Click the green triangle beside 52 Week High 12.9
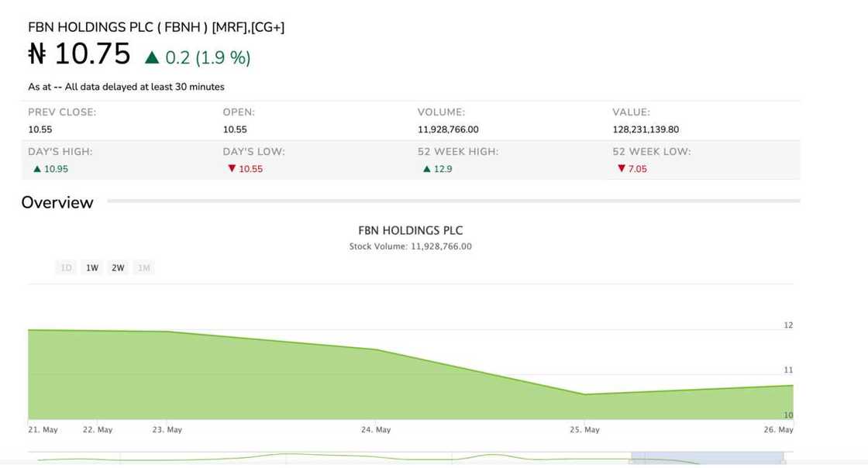The width and height of the screenshot is (868, 468). point(426,169)
